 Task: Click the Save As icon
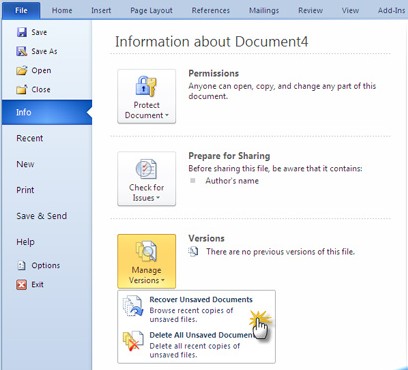(22, 51)
